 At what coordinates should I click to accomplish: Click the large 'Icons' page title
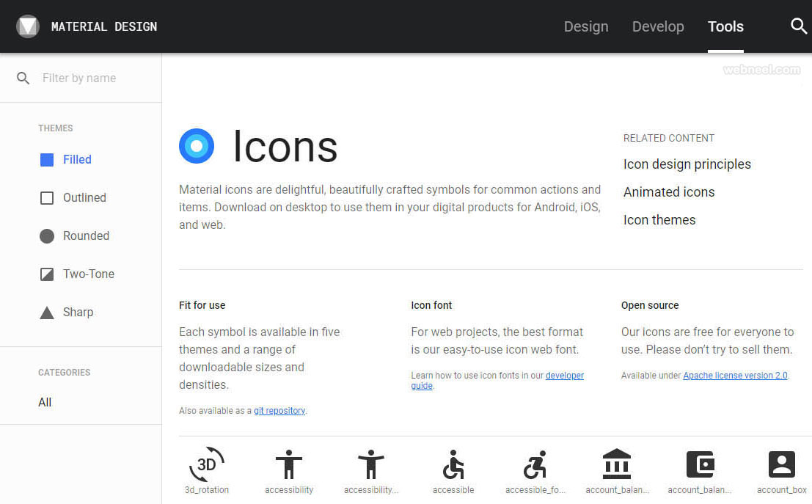click(x=285, y=147)
